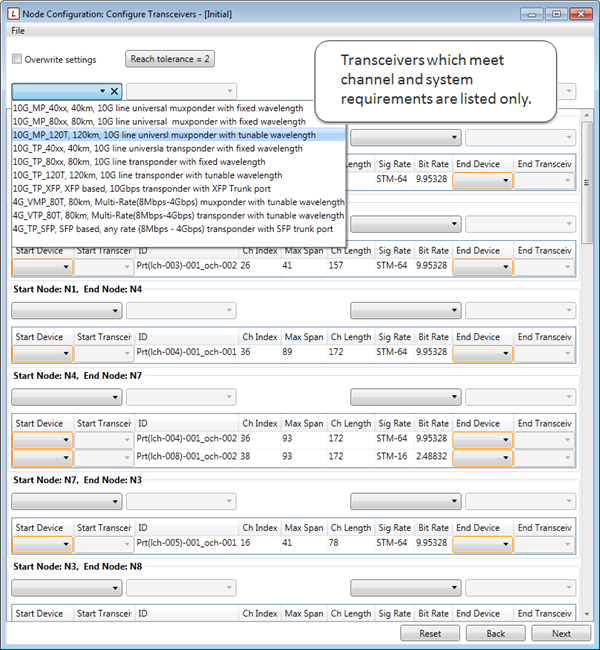The height and width of the screenshot is (650, 600).
Task: Click Ch Length header in N7 to N3 table
Action: coord(351,528)
